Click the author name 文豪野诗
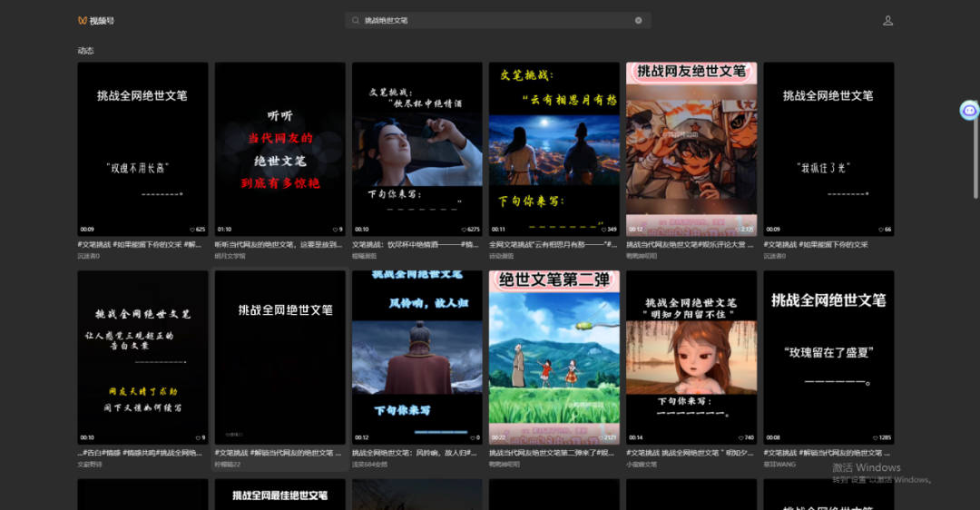This screenshot has width=980, height=510. tap(90, 465)
